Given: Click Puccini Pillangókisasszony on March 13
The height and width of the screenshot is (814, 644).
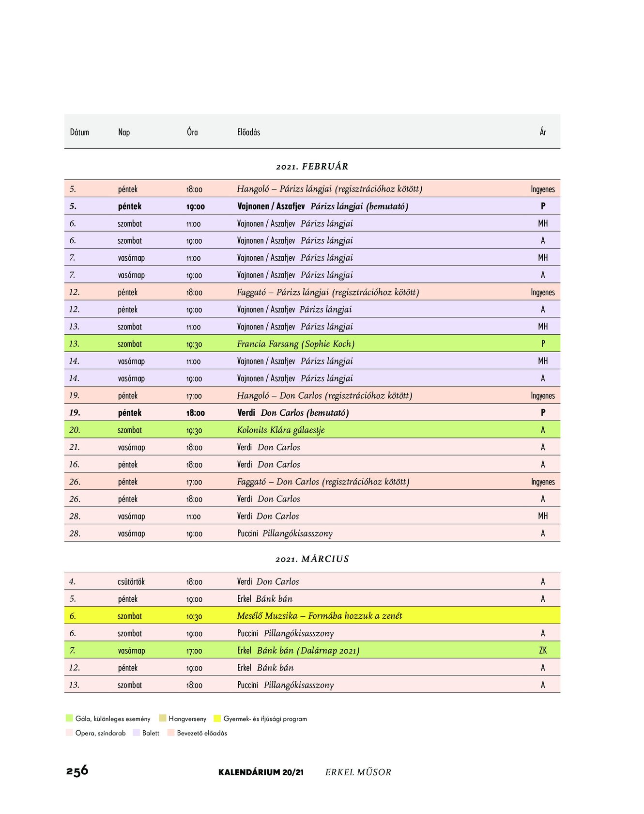Looking at the screenshot, I should (x=286, y=685).
